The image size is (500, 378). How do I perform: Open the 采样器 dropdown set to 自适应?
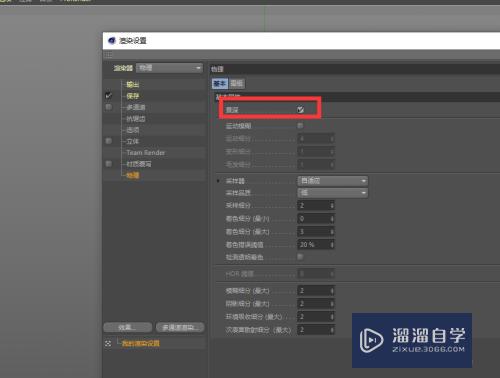(333, 181)
